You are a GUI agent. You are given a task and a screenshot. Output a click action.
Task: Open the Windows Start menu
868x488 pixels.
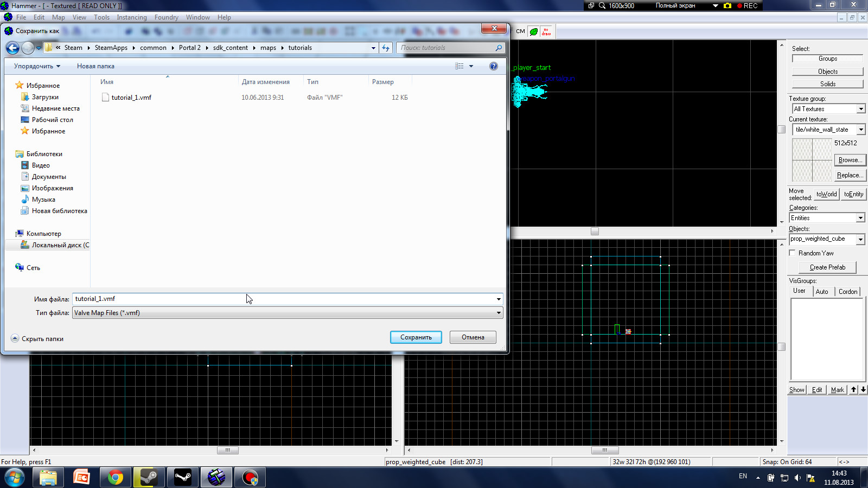click(x=15, y=478)
